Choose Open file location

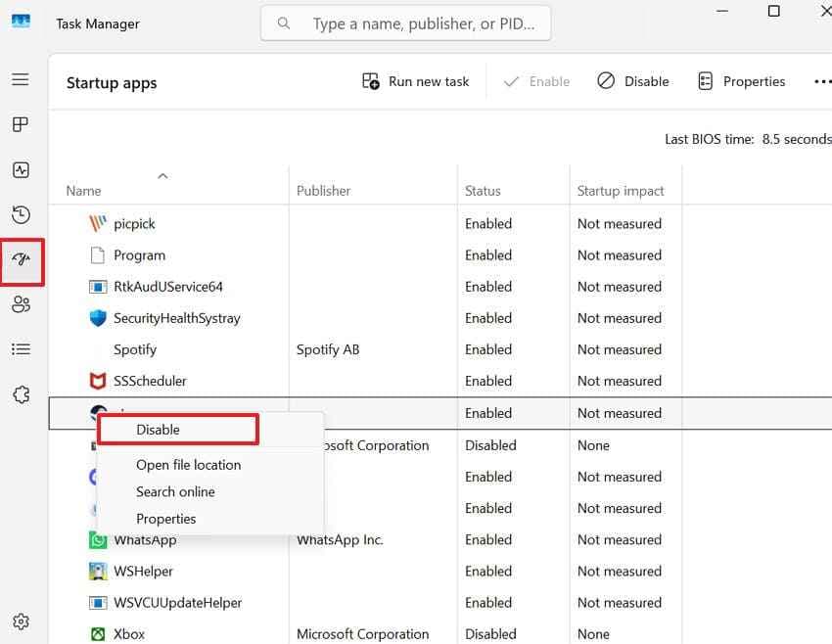[188, 465]
